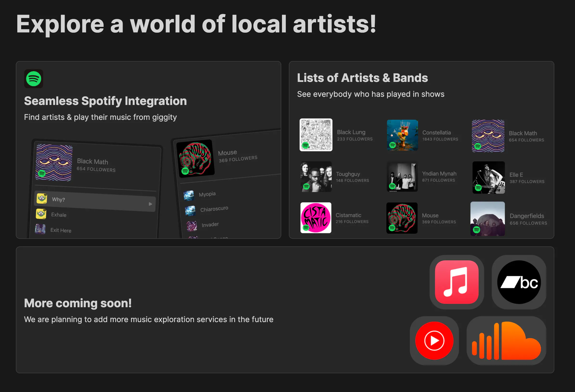Click Exit Here track cover icon

(40, 229)
